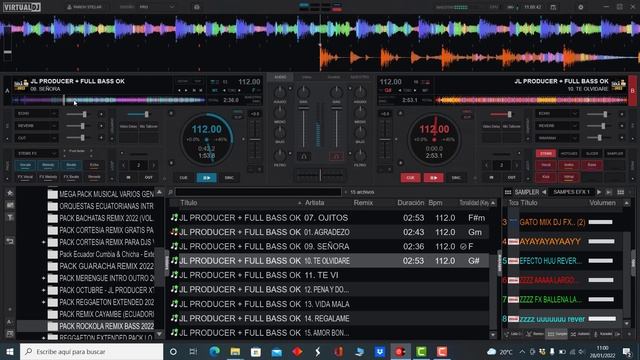Open the ECHO effect dropdown on left deck
Image resolution: width=640 pixels, height=360 pixels.
click(36, 113)
